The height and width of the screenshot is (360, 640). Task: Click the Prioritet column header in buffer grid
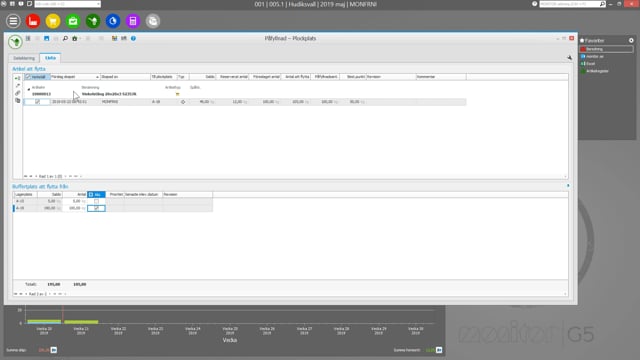[115, 195]
